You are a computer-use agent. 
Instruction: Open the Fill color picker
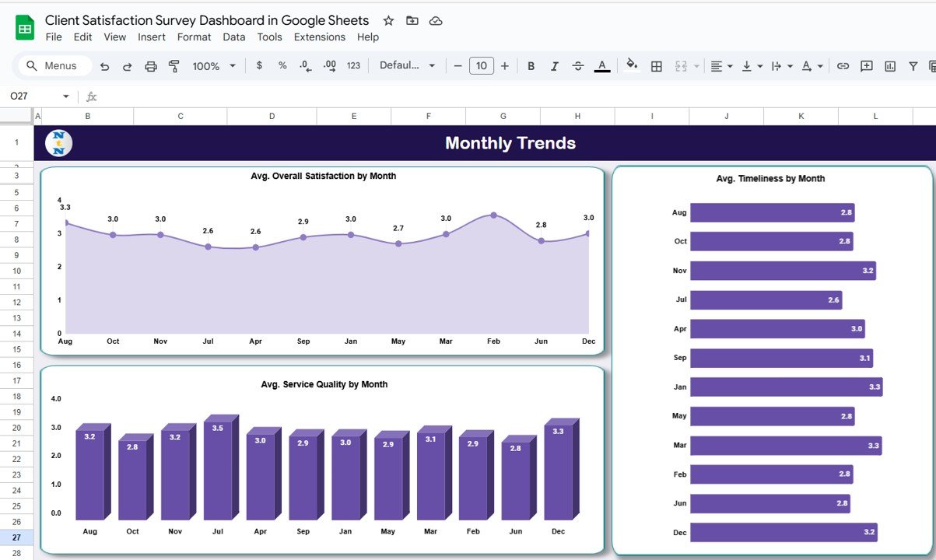(x=632, y=66)
